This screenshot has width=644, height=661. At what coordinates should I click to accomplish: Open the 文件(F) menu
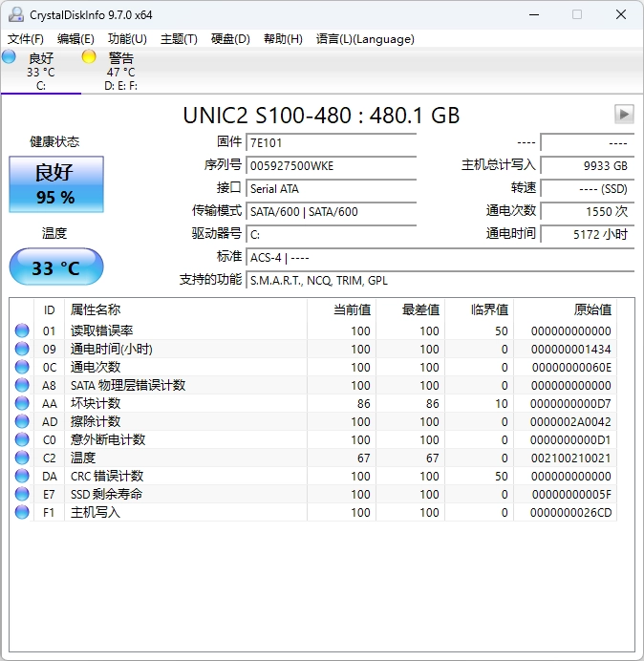point(25,39)
